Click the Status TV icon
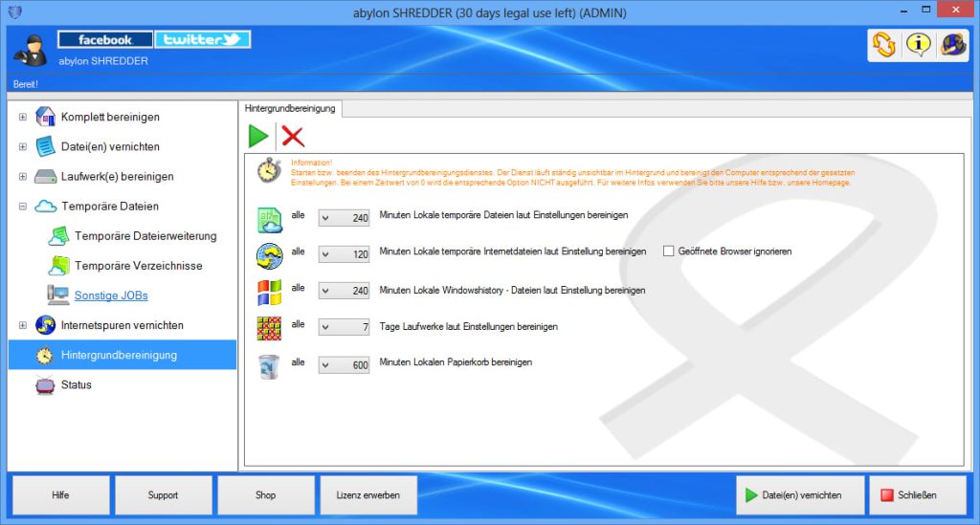Screen dimensions: 980x525 pos(45,385)
